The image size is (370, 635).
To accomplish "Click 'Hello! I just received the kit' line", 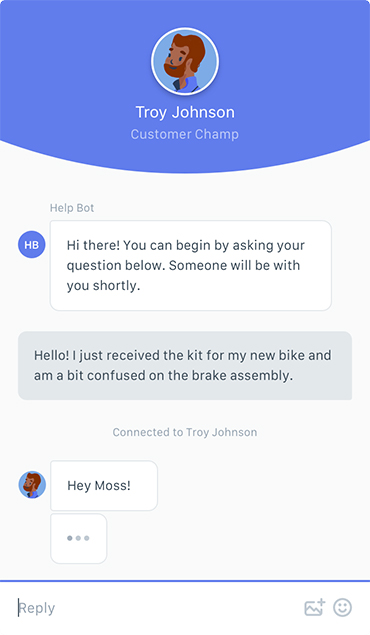I will click(183, 355).
